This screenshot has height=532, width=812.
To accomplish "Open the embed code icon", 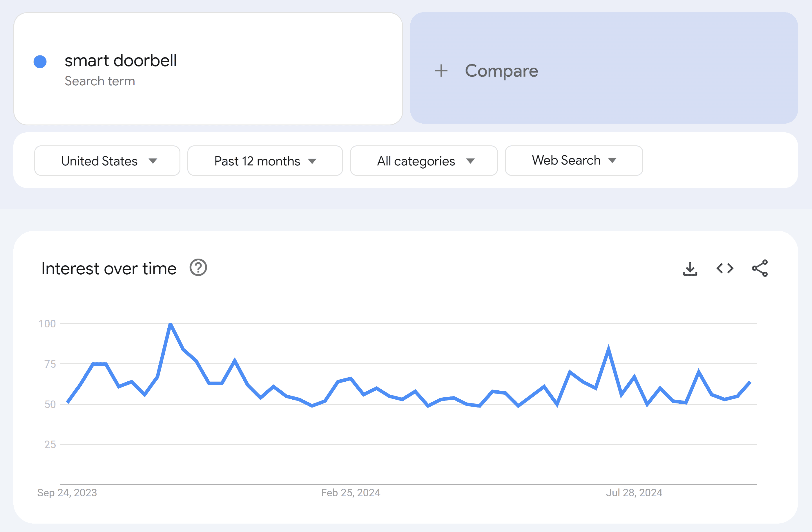I will tap(725, 269).
